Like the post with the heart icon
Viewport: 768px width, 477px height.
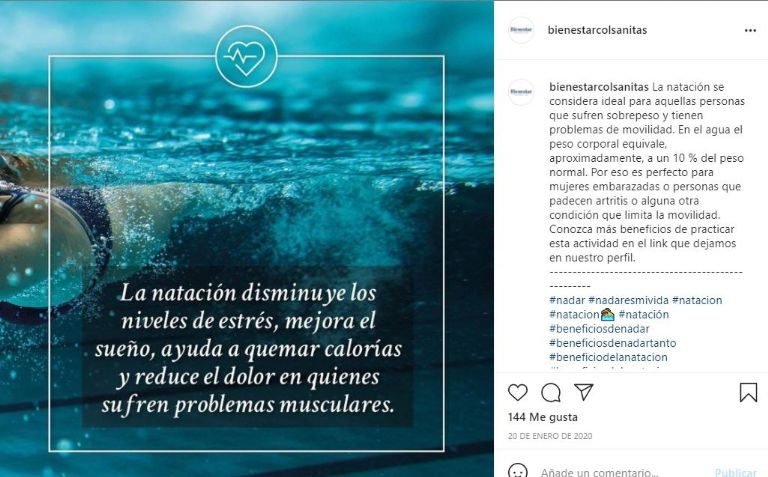click(518, 392)
